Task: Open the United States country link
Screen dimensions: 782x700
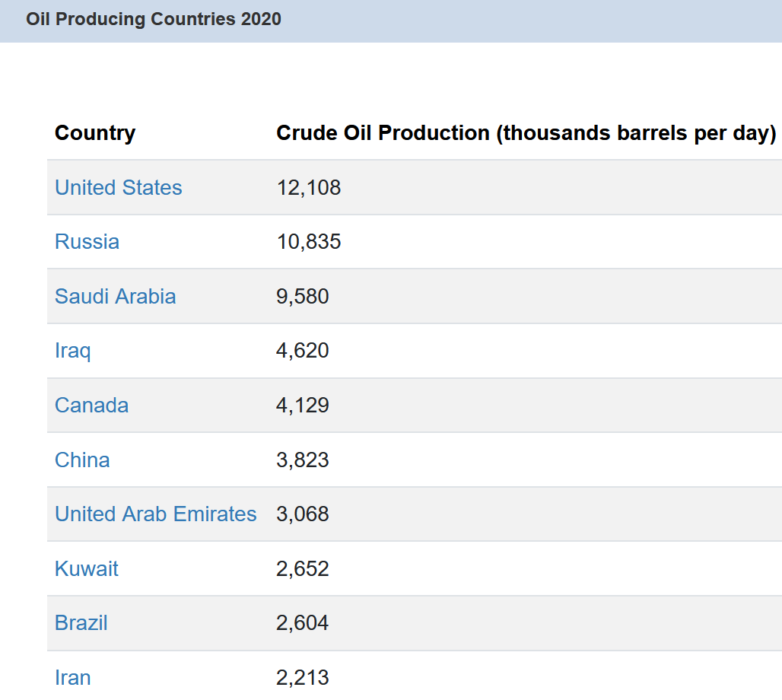Action: coord(118,188)
